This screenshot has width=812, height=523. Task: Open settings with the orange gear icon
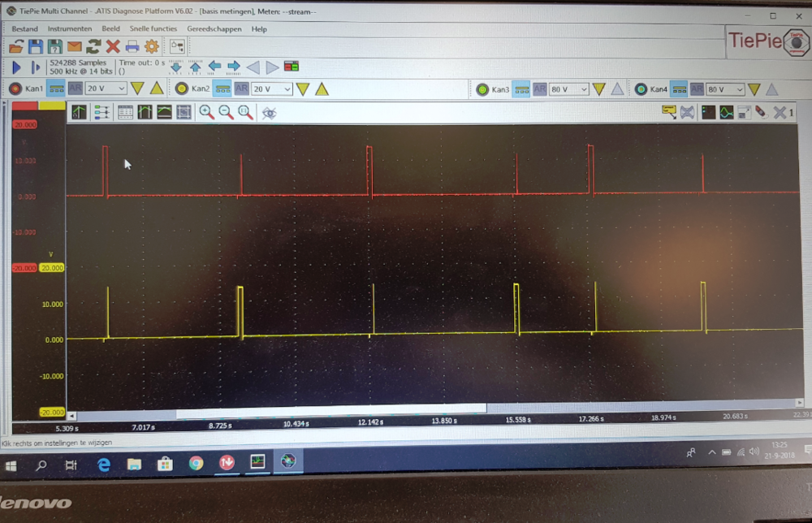click(152, 46)
